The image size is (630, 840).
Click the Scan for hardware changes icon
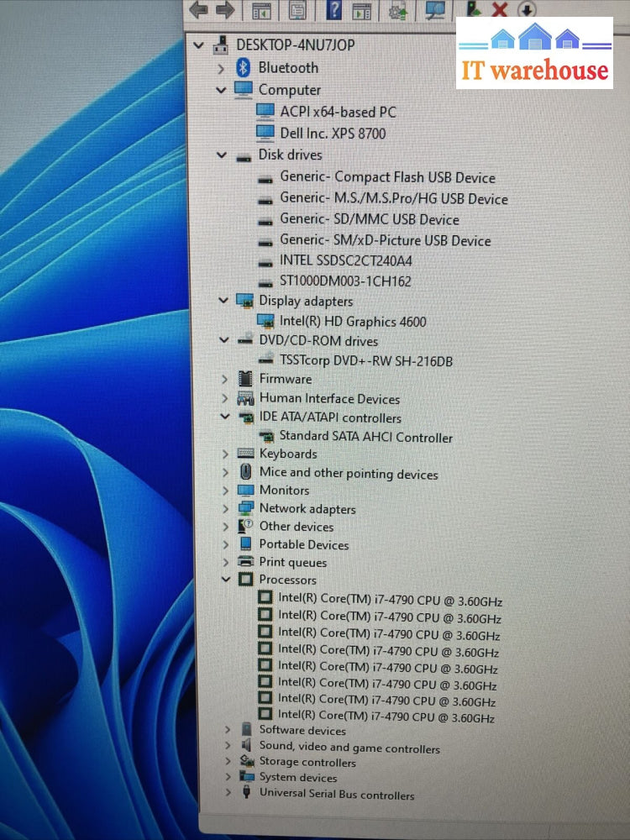click(x=435, y=10)
